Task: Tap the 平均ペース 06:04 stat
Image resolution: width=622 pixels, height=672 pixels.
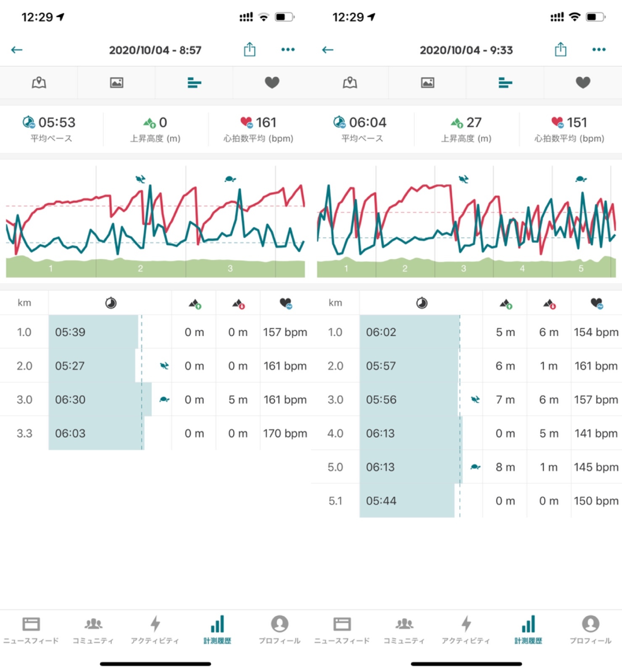Action: coord(362,129)
